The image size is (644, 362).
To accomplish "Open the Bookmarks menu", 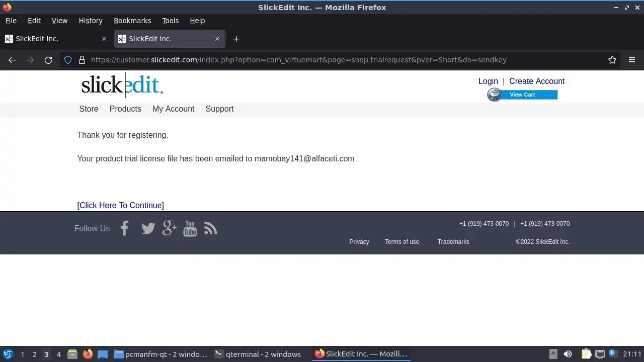I will 132,21.
